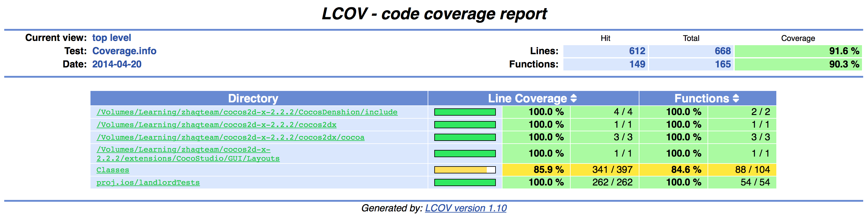
Task: Click the 'Lines:' summary label
Action: coord(544,51)
